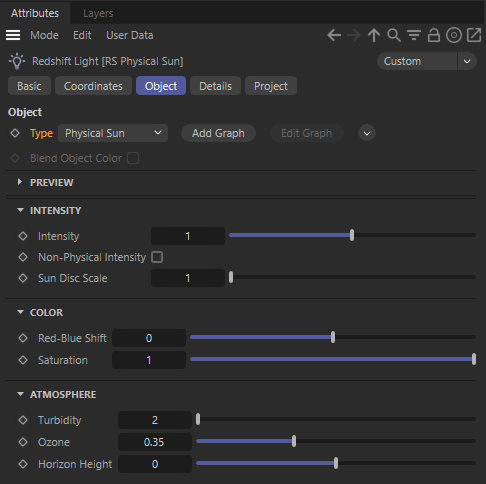Open attributes in new window icon
Viewport: 486px width, 484px height.
pyautogui.click(x=474, y=35)
